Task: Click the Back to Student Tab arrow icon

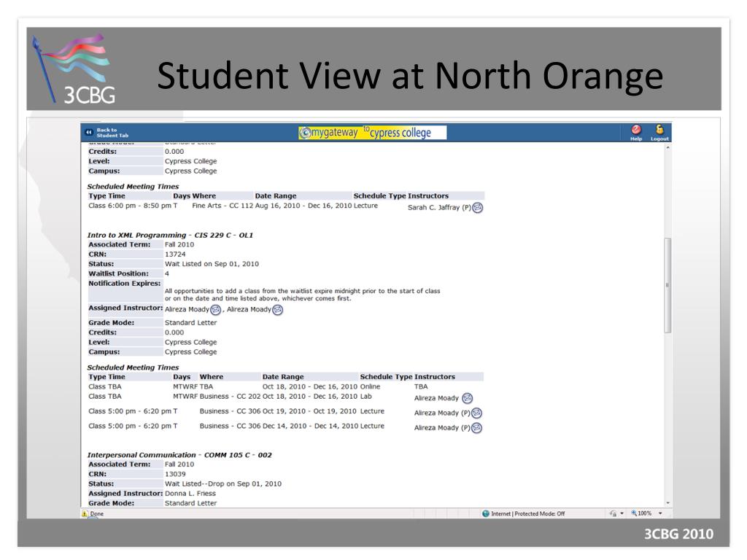Action: point(88,133)
